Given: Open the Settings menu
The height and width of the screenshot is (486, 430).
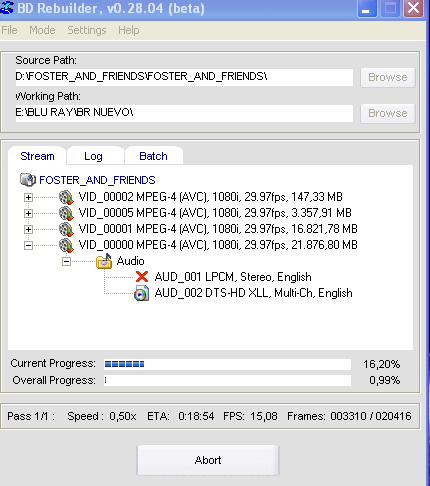Looking at the screenshot, I should pos(87,30).
